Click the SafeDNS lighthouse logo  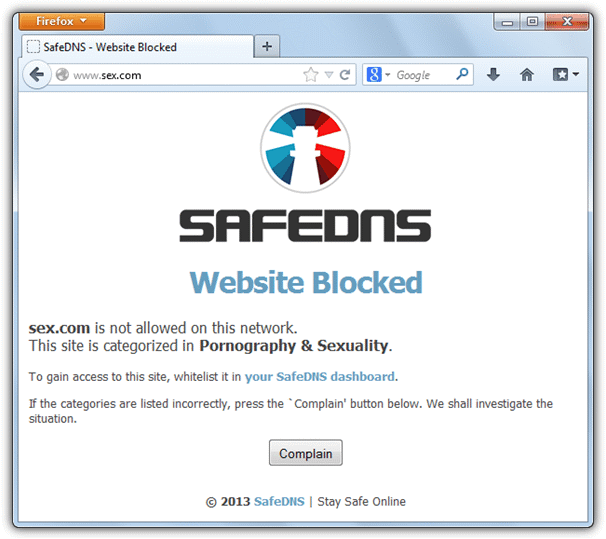[305, 148]
